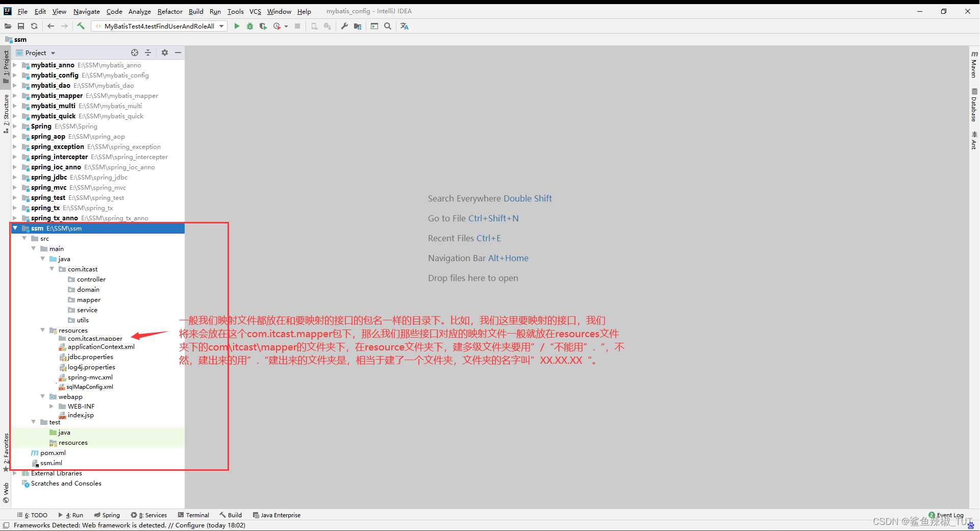This screenshot has height=531, width=980.
Task: Select jdbc.properties file
Action: pos(90,357)
